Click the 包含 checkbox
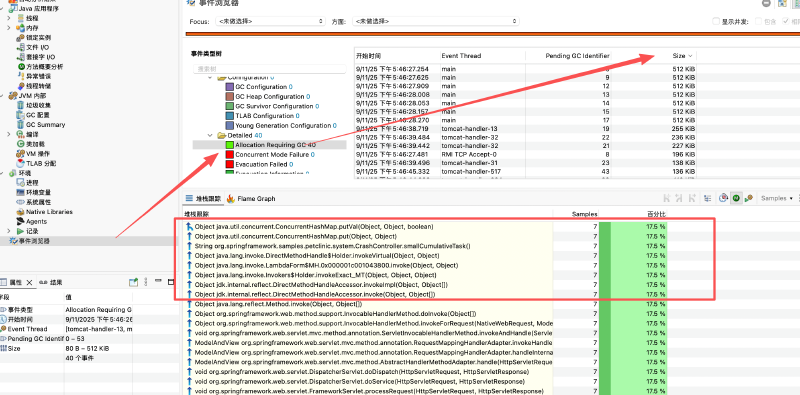The height and width of the screenshot is (395, 800). tap(759, 21)
